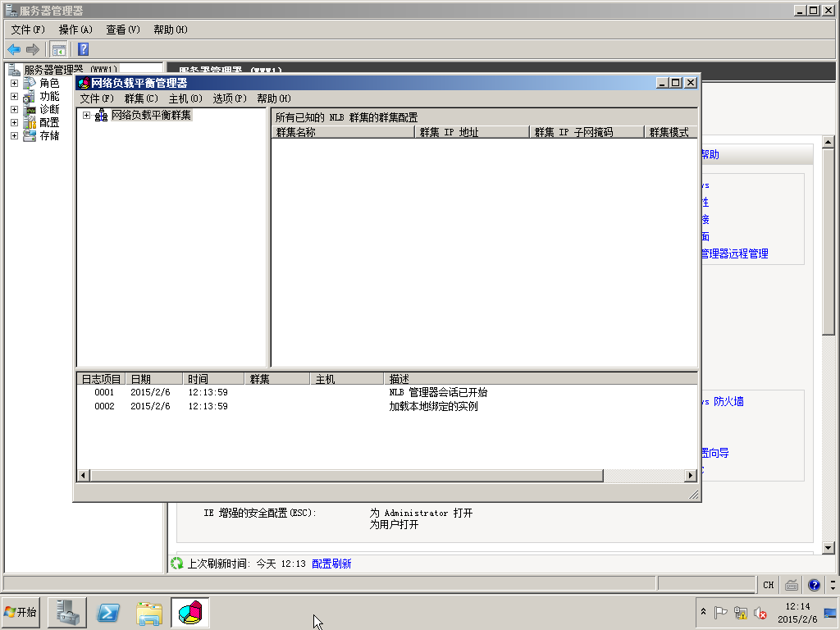Open 文件(F) menu in Server Manager
The width and height of the screenshot is (840, 630).
[28, 30]
